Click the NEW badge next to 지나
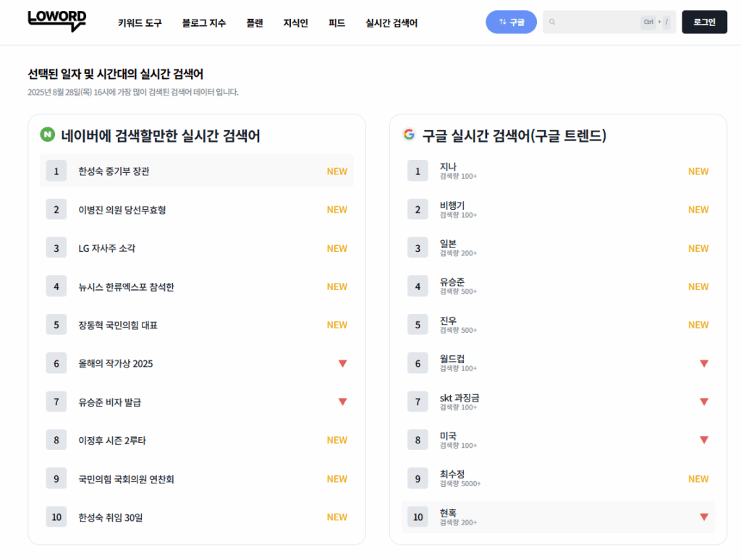 coord(698,171)
